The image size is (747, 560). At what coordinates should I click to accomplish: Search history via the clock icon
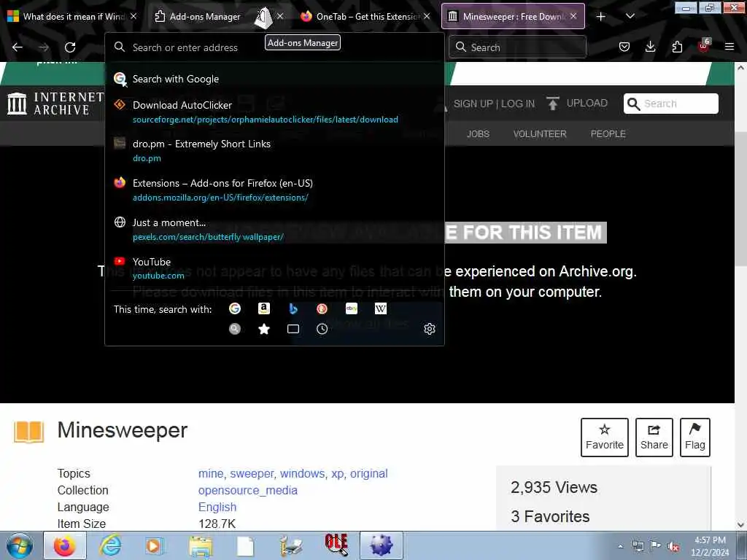[322, 329]
